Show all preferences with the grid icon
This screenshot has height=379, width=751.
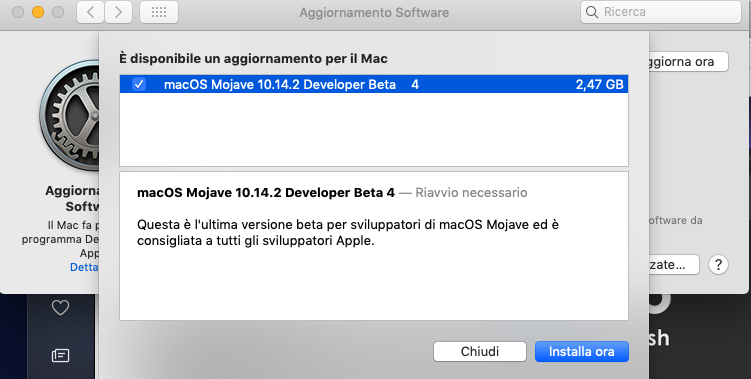pyautogui.click(x=159, y=12)
